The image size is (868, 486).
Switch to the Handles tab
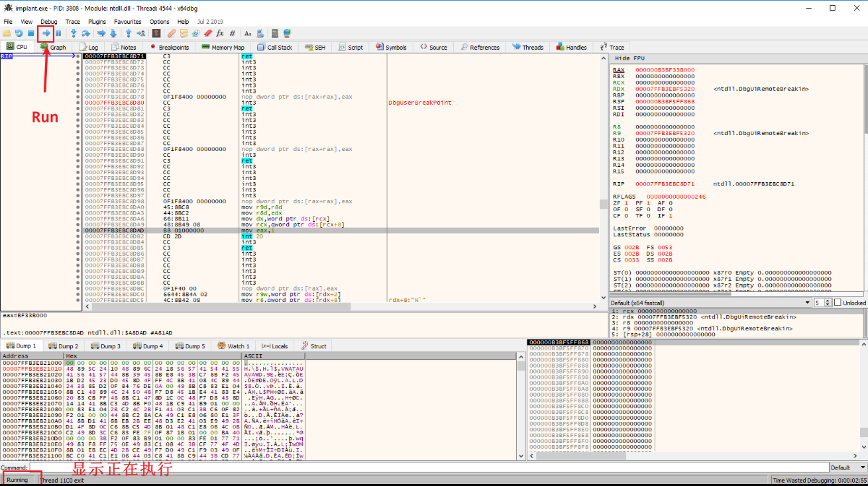click(x=571, y=47)
